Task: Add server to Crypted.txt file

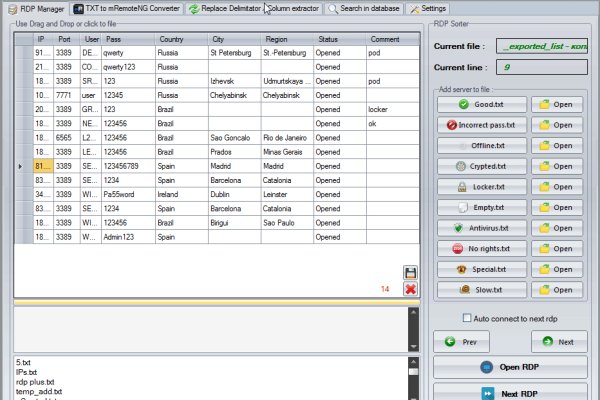Action: pos(481,166)
